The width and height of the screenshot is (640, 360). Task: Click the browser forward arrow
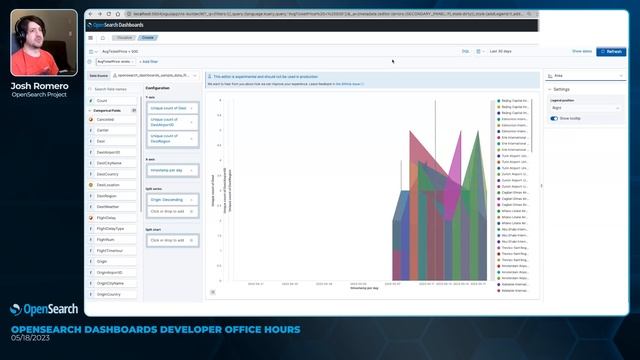(100, 14)
